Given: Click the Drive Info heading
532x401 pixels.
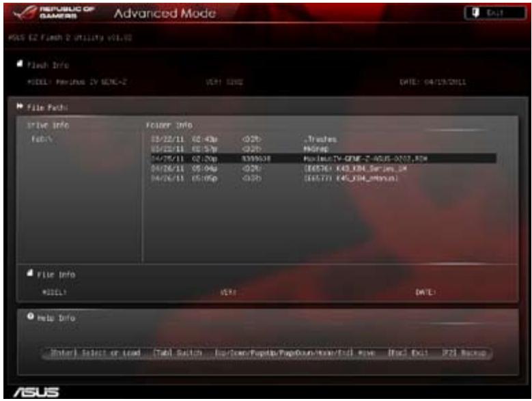Looking at the screenshot, I should point(48,125).
